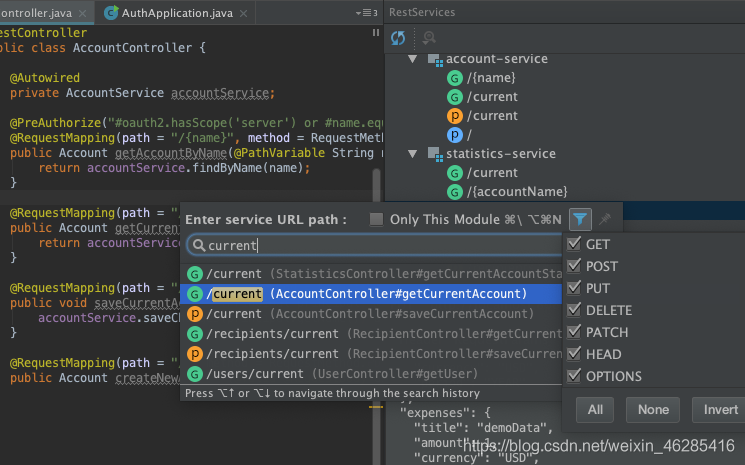The height and width of the screenshot is (465, 745).
Task: Open the HTTP method filter icon
Action: [580, 218]
